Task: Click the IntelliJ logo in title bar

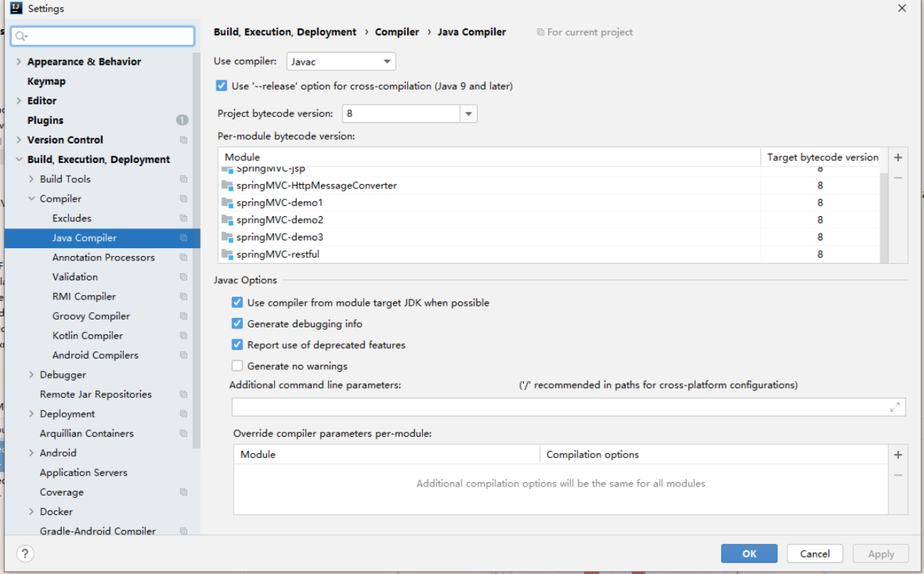Action: [x=16, y=9]
